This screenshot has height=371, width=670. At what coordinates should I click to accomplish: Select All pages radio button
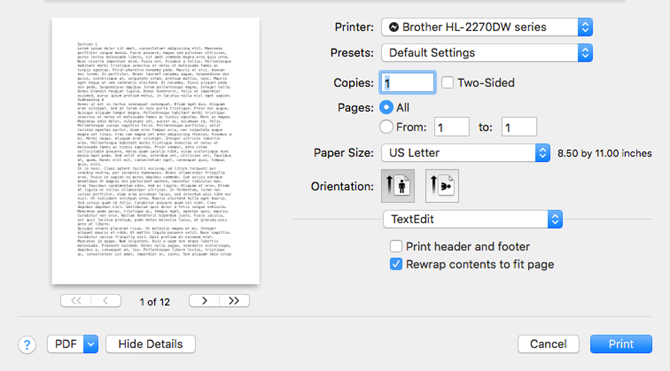pos(386,107)
